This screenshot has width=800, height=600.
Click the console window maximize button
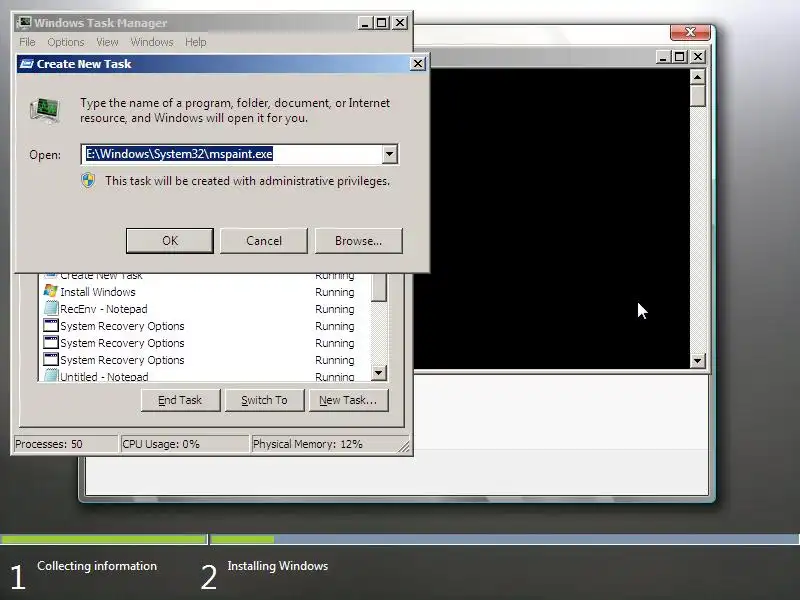click(680, 57)
